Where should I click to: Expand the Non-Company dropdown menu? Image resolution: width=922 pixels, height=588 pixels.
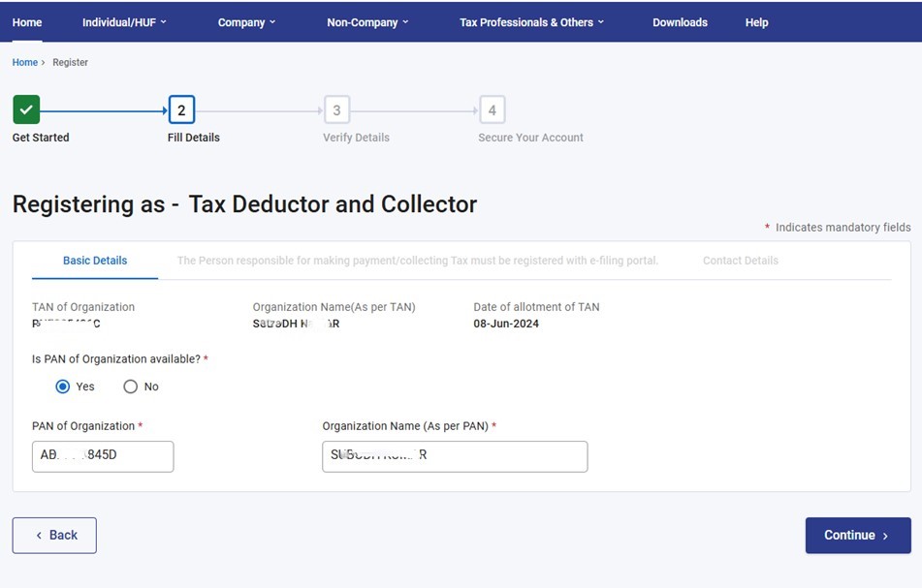[367, 22]
